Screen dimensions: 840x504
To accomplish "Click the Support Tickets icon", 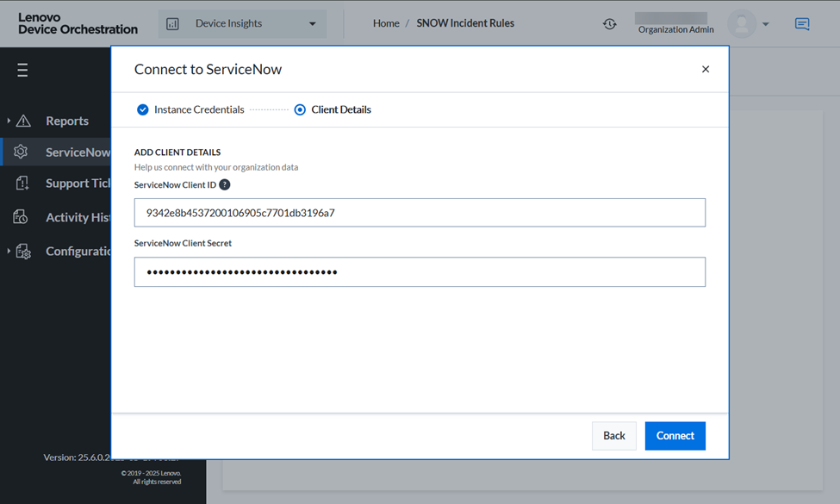I will (x=22, y=183).
